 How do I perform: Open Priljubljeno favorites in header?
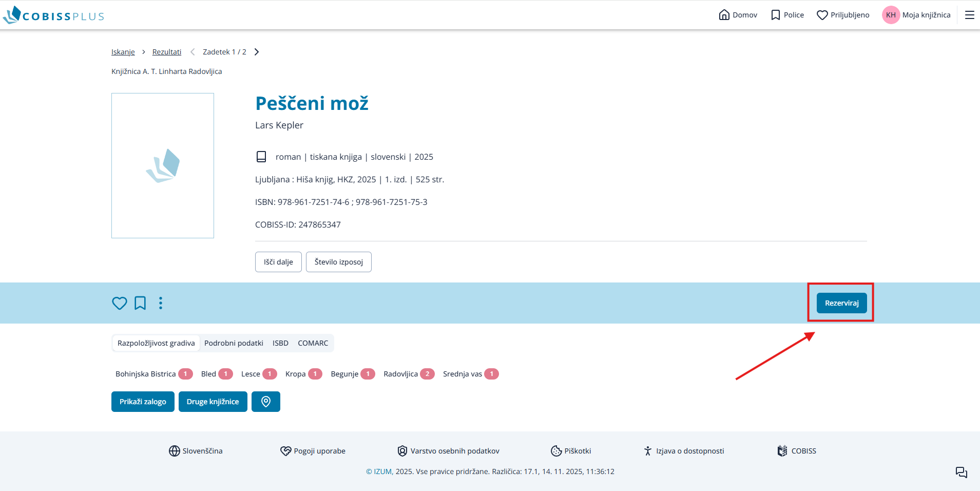843,15
